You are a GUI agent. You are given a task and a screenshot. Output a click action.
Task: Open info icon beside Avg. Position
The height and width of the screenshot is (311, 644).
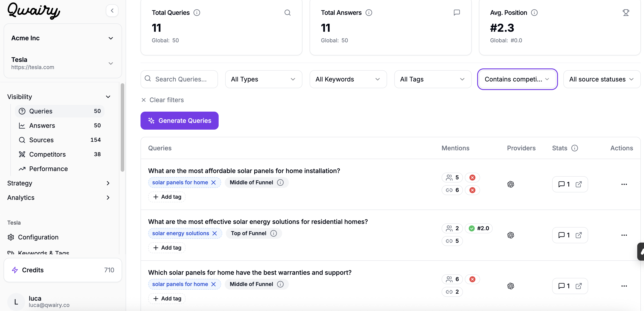[x=534, y=13]
